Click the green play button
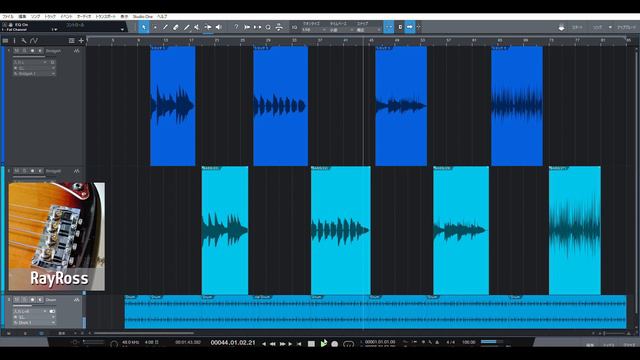640x360 pixels. [323, 344]
